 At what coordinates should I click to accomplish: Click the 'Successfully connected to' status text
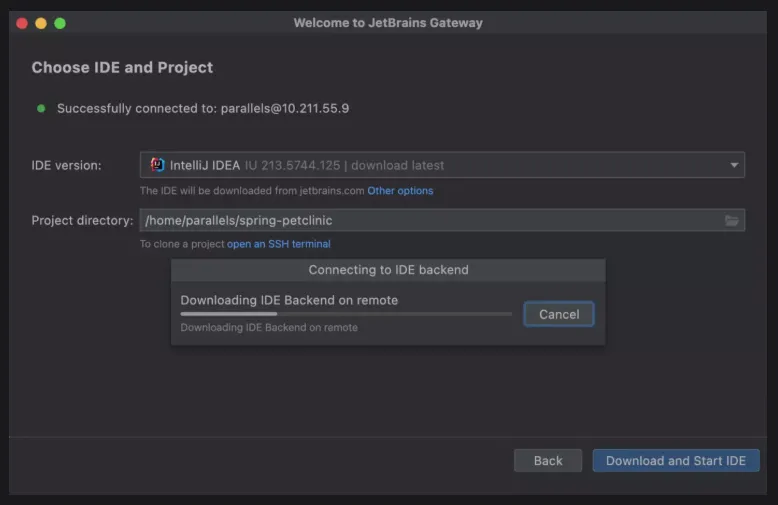click(x=203, y=109)
